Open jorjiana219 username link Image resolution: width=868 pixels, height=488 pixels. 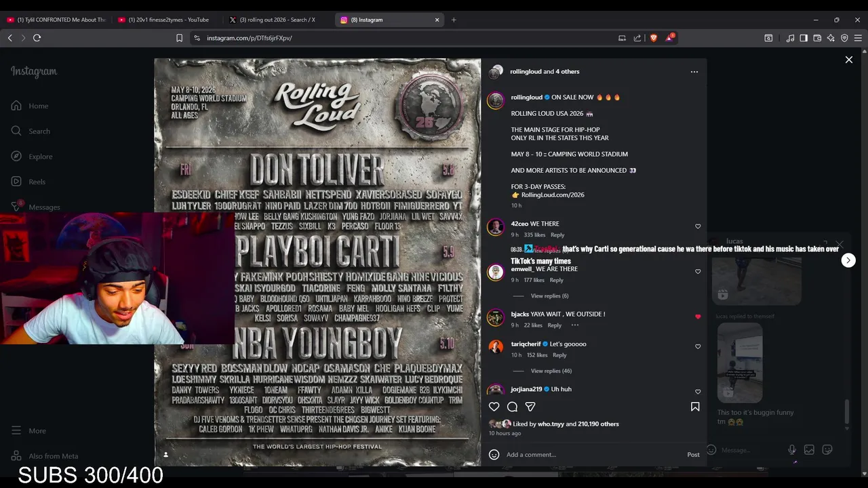point(526,390)
